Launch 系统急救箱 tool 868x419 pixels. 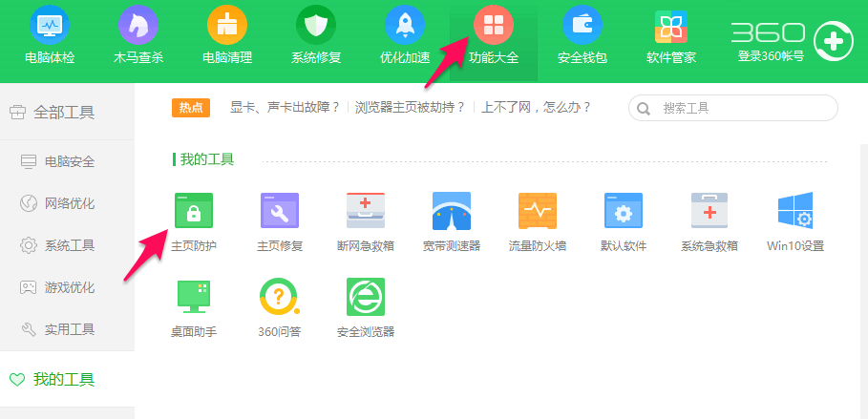pos(709,210)
